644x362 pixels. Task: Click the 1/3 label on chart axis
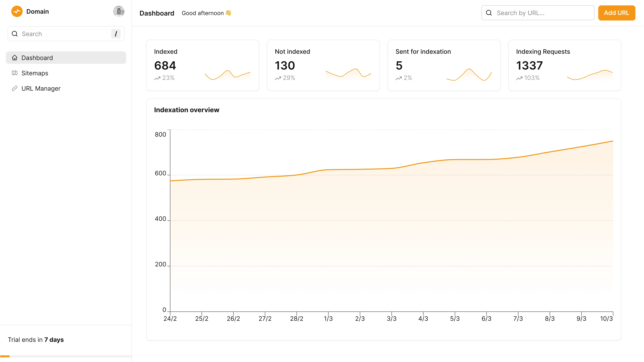[x=328, y=319]
